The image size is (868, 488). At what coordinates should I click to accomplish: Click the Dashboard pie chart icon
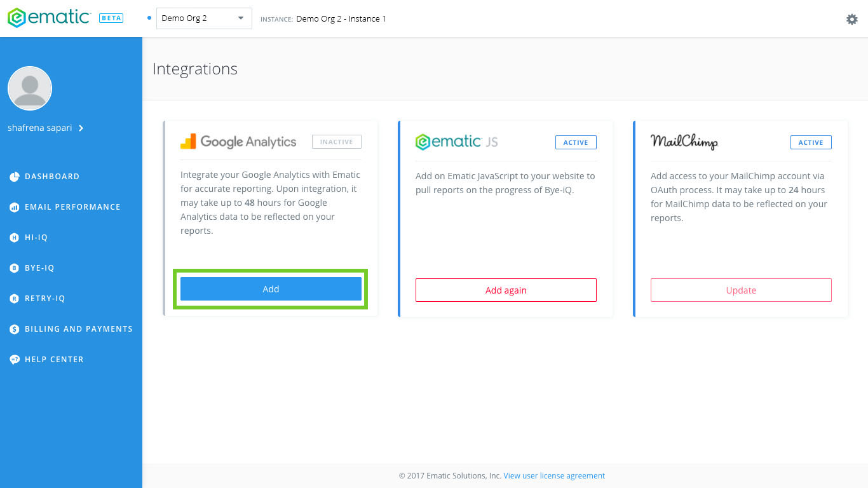(14, 177)
